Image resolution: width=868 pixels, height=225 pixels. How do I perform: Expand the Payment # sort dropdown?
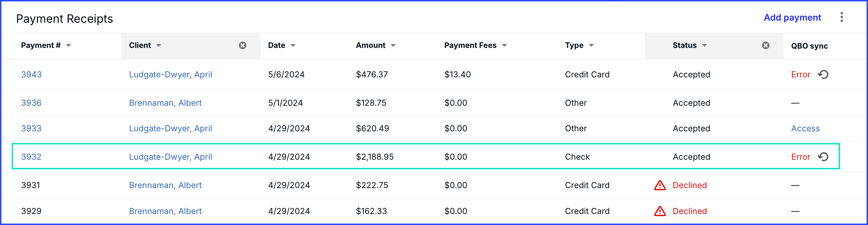coord(68,45)
